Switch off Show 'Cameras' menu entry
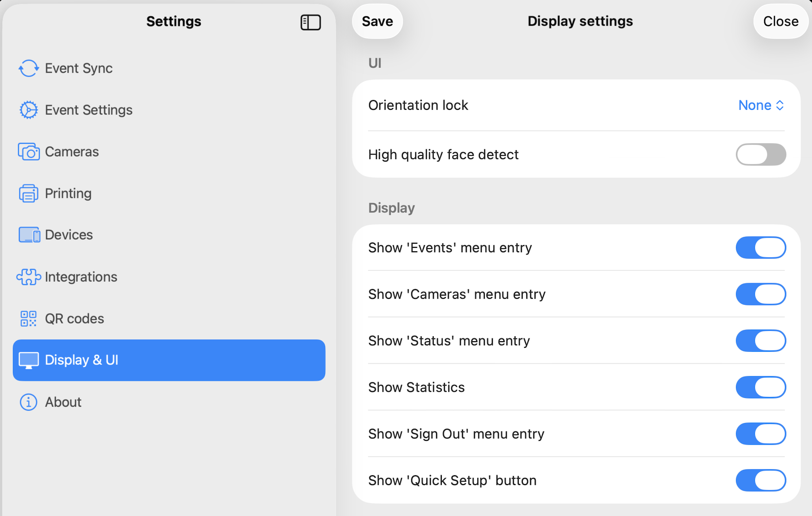Viewport: 812px width, 516px height. [760, 294]
